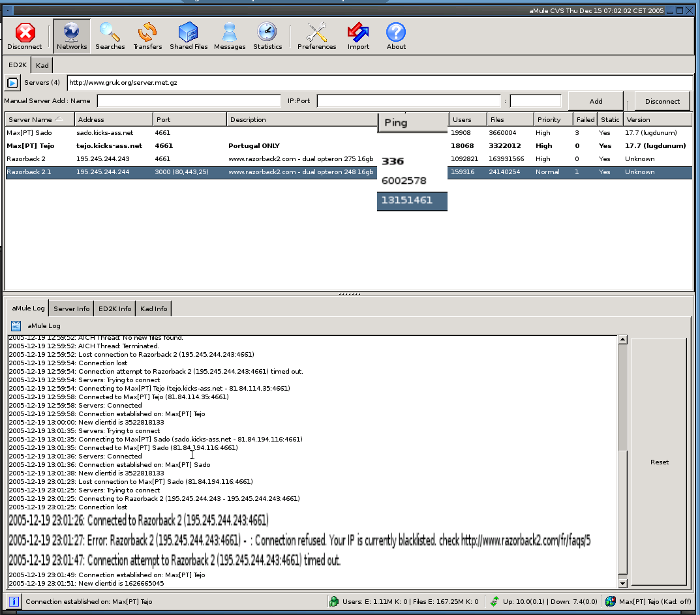Click the Import toolbar icon
Image resolution: width=700 pixels, height=615 pixels.
point(358,36)
